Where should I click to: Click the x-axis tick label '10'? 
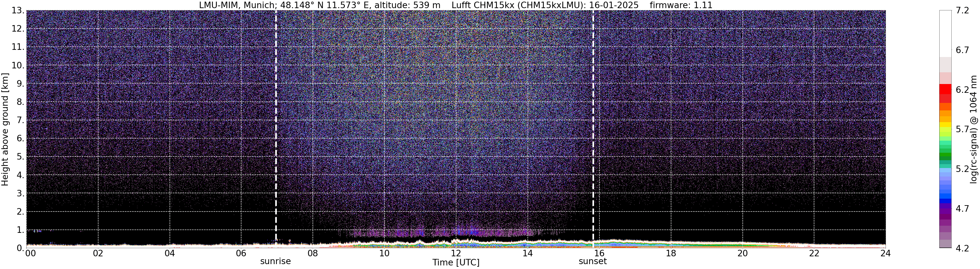[x=384, y=254]
